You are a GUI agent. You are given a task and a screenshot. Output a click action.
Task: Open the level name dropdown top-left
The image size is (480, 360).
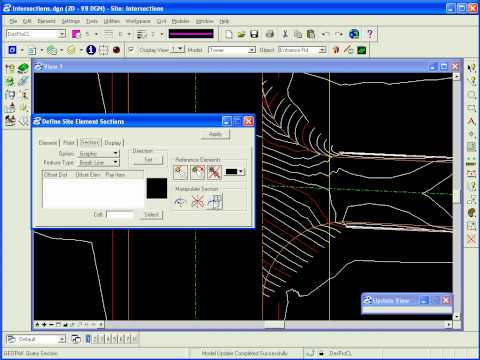pyautogui.click(x=62, y=34)
